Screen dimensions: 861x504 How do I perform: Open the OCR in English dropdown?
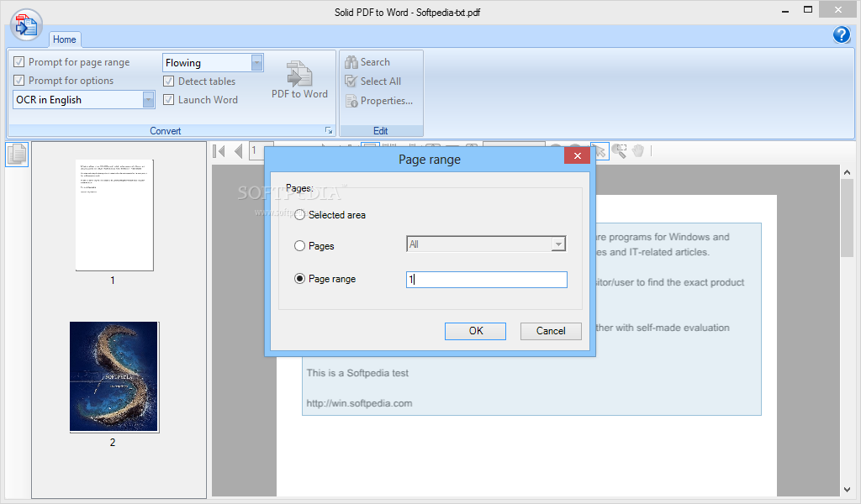[148, 100]
